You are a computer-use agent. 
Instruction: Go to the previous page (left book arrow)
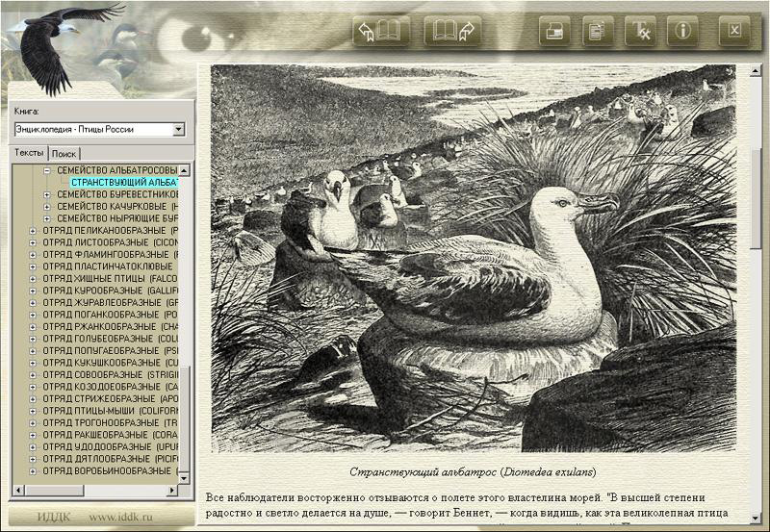click(381, 31)
